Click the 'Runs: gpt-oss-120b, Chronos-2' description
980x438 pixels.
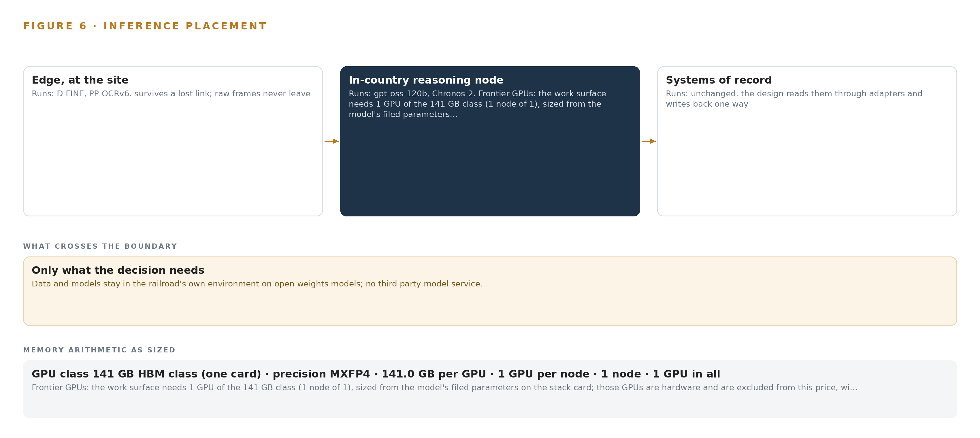click(x=477, y=104)
